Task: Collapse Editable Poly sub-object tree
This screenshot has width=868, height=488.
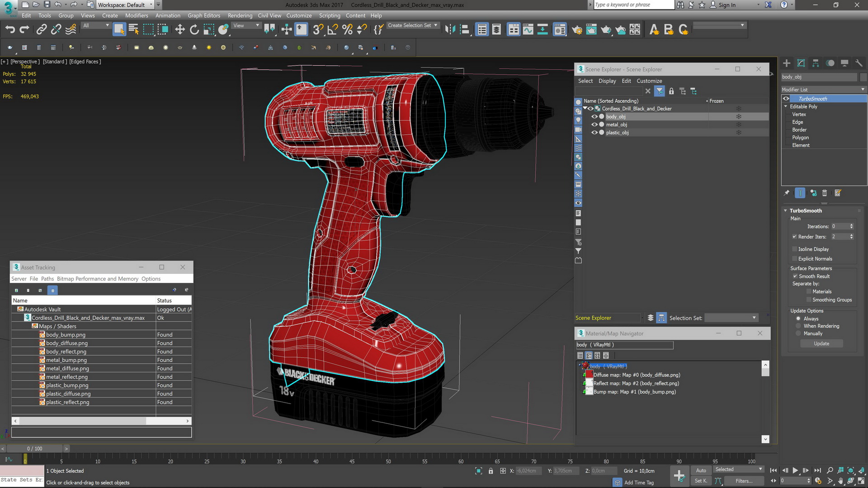Action: coord(786,107)
